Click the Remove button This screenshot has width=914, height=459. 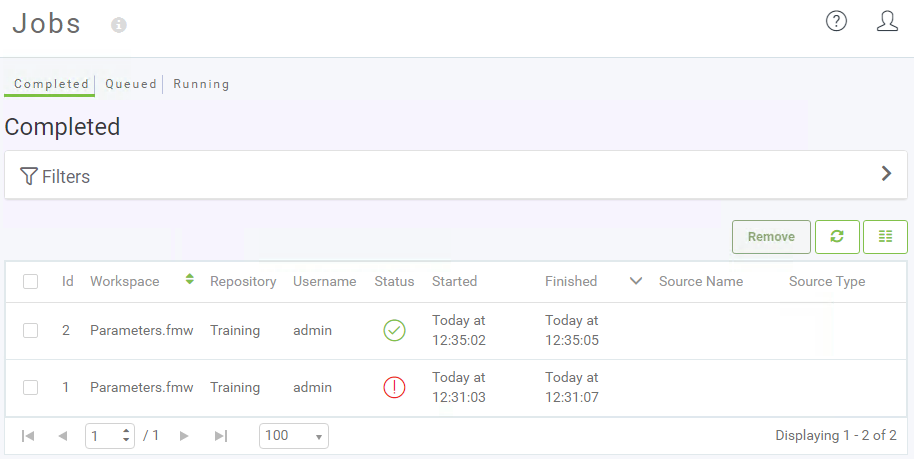(771, 236)
